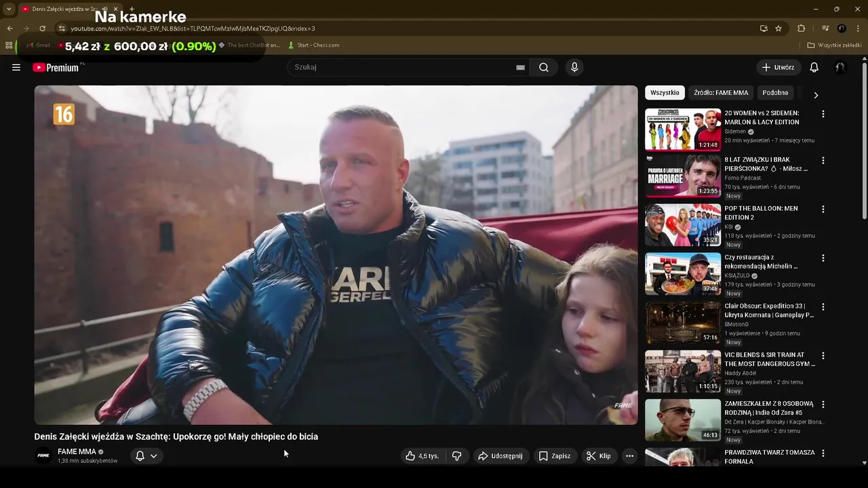Viewport: 868px width, 488px height.
Task: Click Zapisz save button
Action: [554, 456]
